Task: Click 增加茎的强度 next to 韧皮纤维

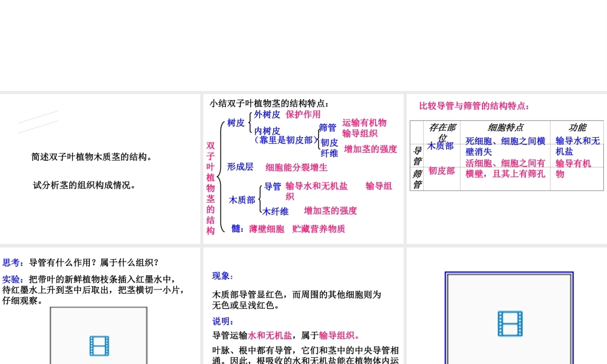Action: coord(370,149)
